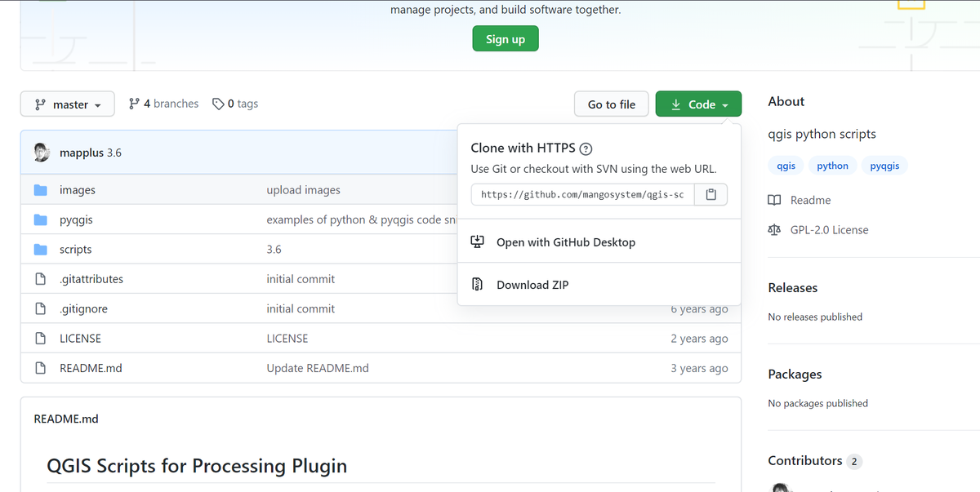This screenshot has height=492, width=980.
Task: Click the scripts folder icon
Action: click(x=41, y=250)
